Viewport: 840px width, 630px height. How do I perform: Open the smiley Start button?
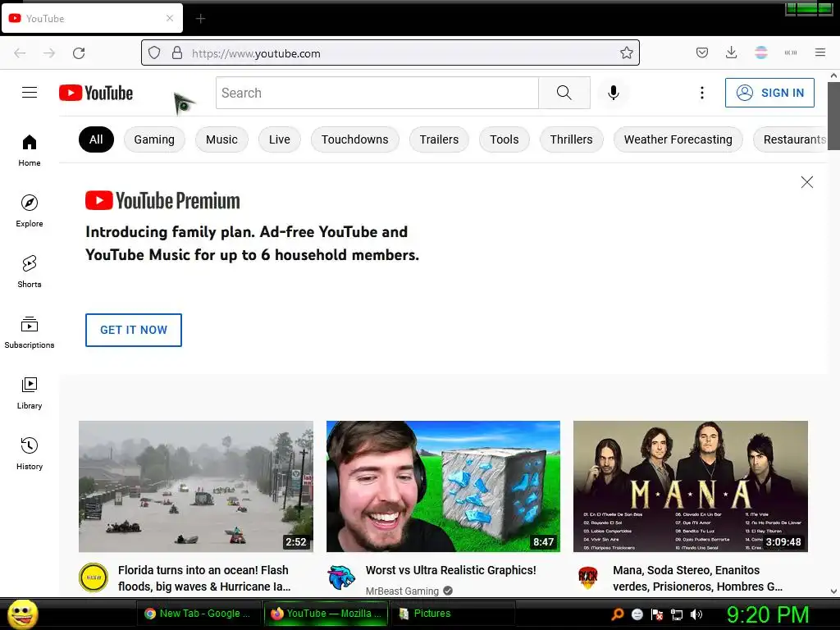point(22,614)
